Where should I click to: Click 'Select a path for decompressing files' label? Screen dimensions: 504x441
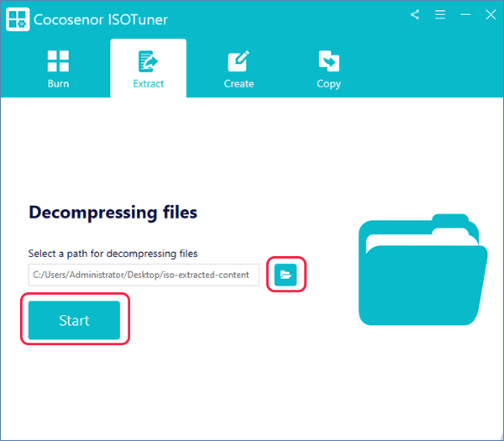(x=113, y=254)
